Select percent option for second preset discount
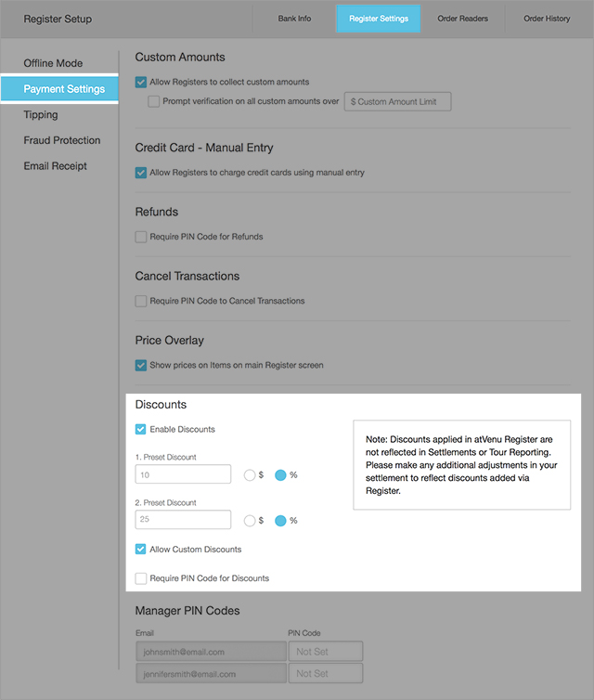 280,520
